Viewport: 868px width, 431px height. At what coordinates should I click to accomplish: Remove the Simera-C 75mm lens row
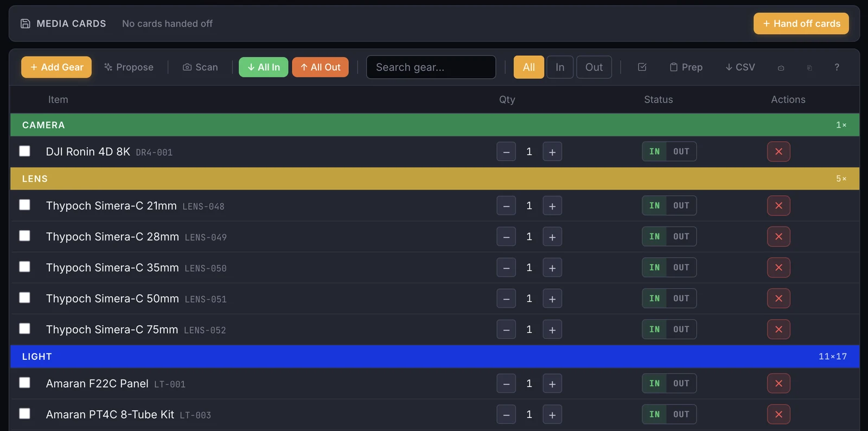[x=778, y=329]
